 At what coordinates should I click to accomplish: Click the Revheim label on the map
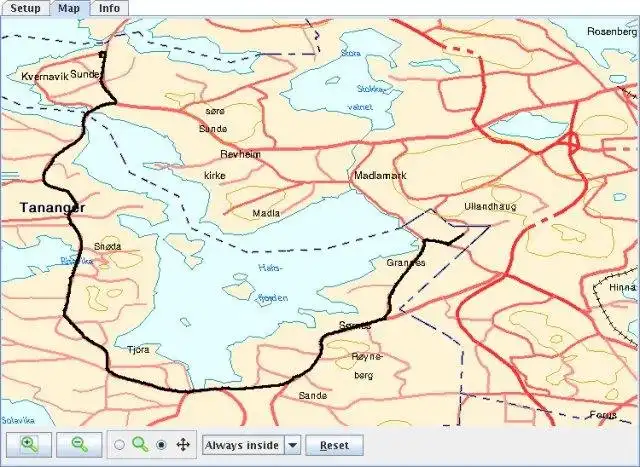(x=240, y=154)
